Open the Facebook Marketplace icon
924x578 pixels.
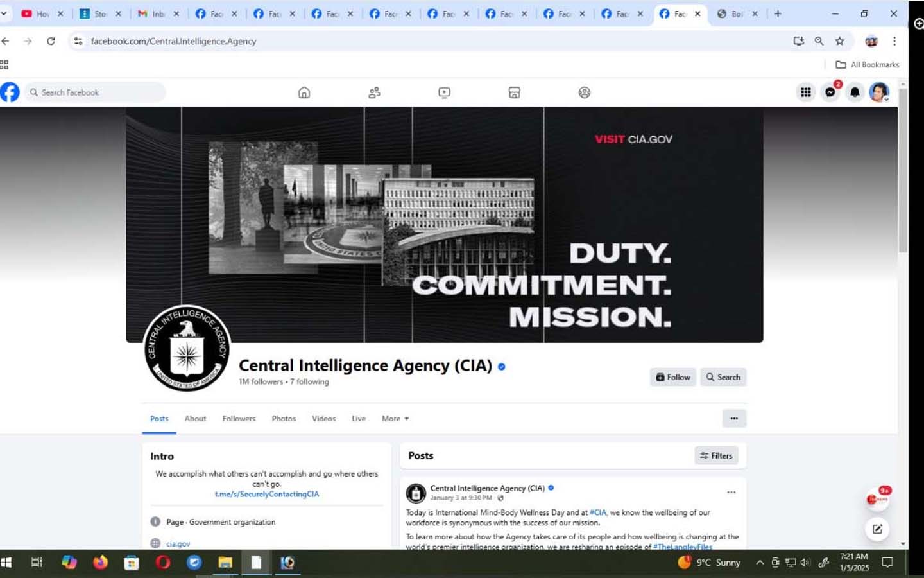[514, 92]
